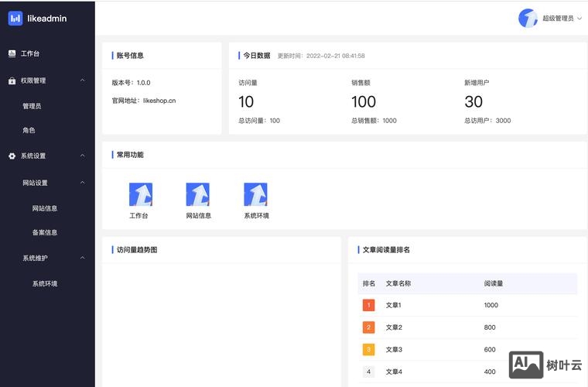Screen dimensions: 588x387
Task: Collapse the 权限管理 menu chevron
Action: (x=83, y=80)
